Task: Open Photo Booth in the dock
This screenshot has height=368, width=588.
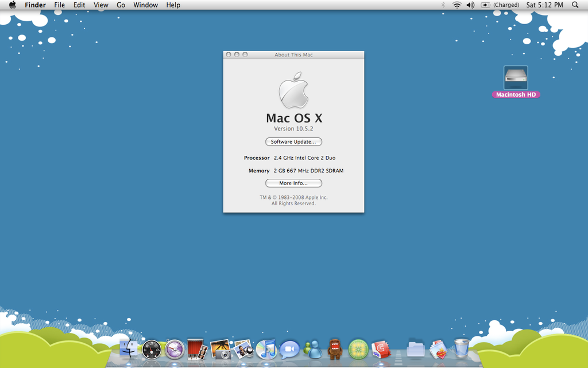Action: tap(197, 348)
